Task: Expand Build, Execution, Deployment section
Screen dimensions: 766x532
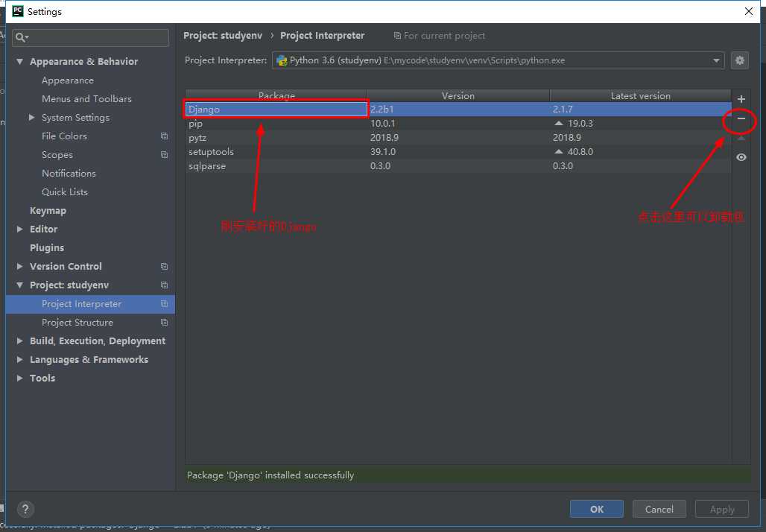Action: pos(19,341)
